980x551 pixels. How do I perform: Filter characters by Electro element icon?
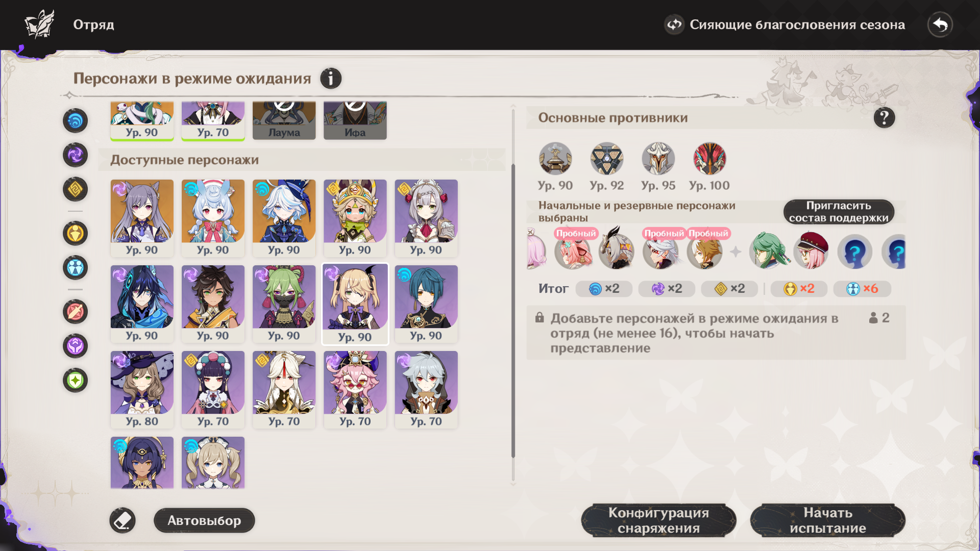pyautogui.click(x=76, y=155)
